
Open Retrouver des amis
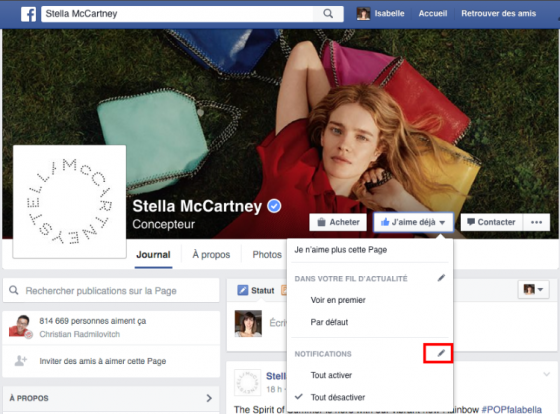coord(498,14)
